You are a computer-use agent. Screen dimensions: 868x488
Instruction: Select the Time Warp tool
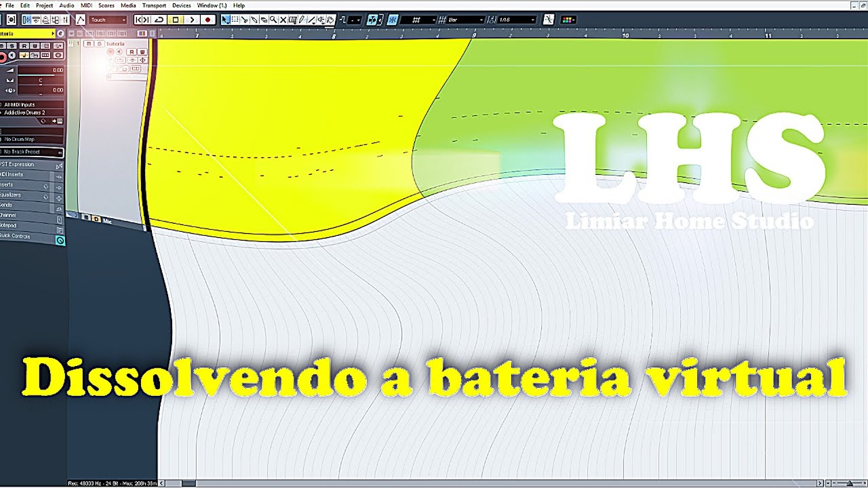pyautogui.click(x=292, y=20)
